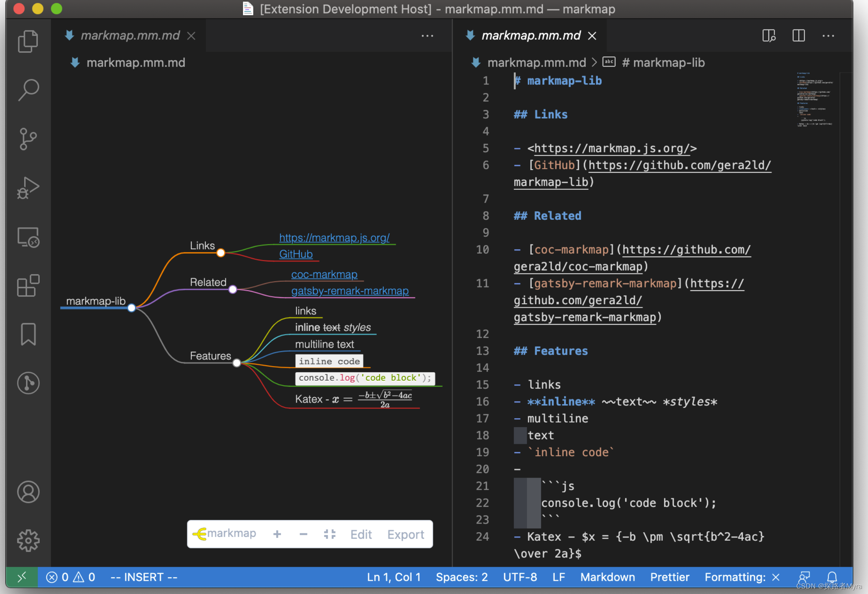The height and width of the screenshot is (594, 868).
Task: Collapse the Related node circle
Action: point(233,289)
